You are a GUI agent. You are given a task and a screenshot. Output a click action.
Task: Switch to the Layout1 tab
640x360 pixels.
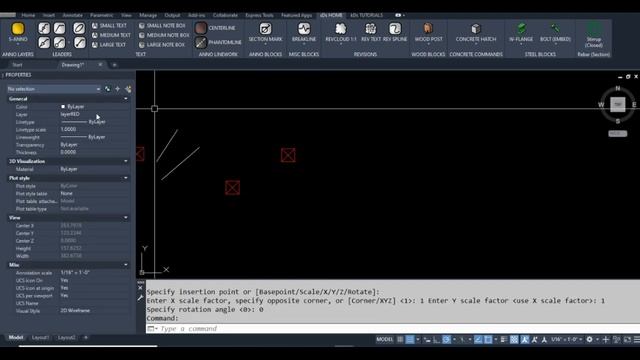point(40,338)
